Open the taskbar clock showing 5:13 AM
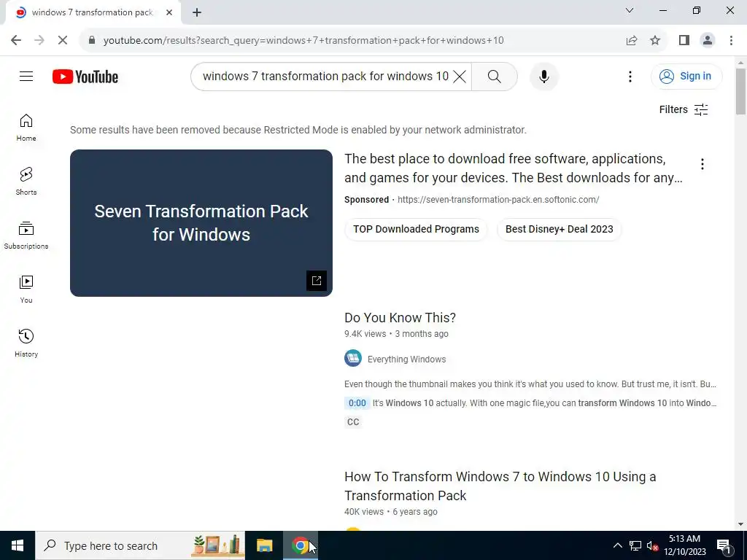The height and width of the screenshot is (560, 747). pos(684,545)
